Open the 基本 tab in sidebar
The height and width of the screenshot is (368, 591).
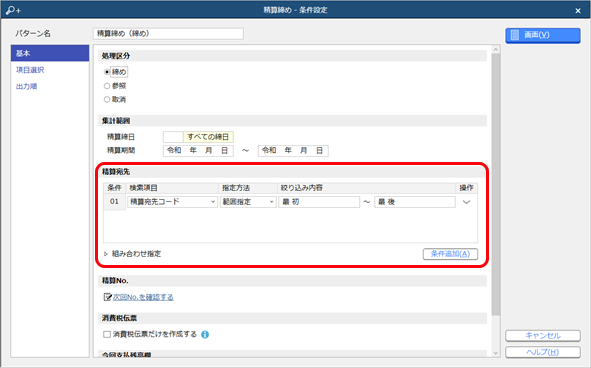pos(50,53)
